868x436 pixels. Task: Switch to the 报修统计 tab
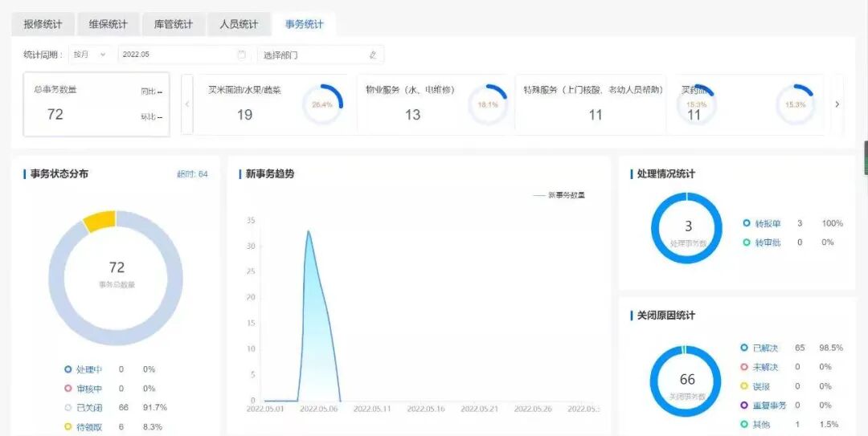click(43, 24)
